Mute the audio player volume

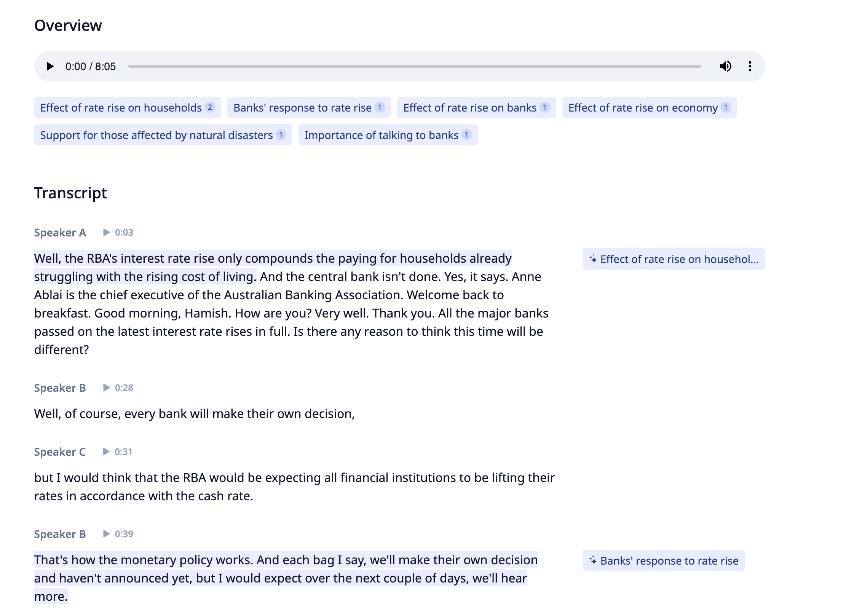(x=725, y=66)
